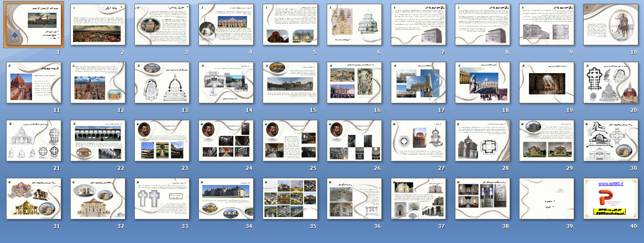Select slide 13 dome section drawing

[162, 83]
